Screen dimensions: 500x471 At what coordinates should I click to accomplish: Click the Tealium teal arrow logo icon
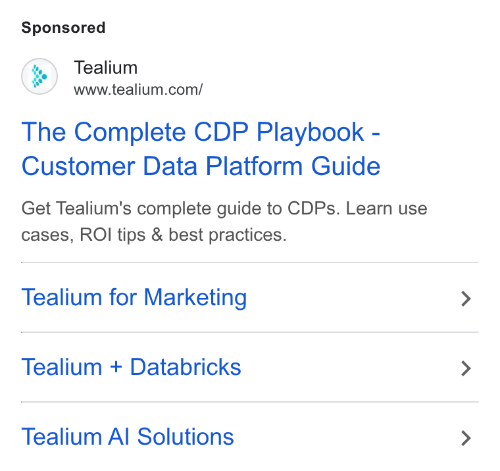[x=39, y=76]
